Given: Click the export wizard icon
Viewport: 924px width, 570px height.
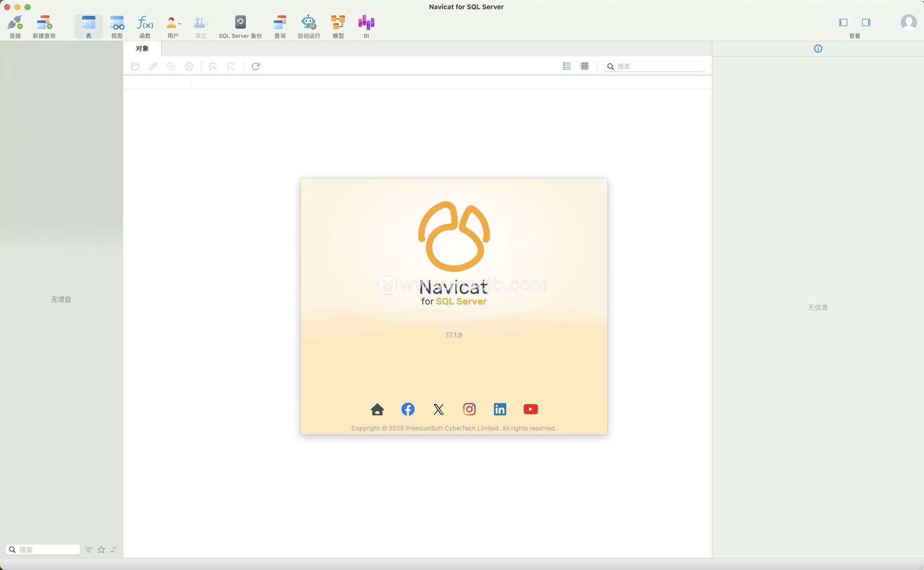Looking at the screenshot, I should (231, 66).
